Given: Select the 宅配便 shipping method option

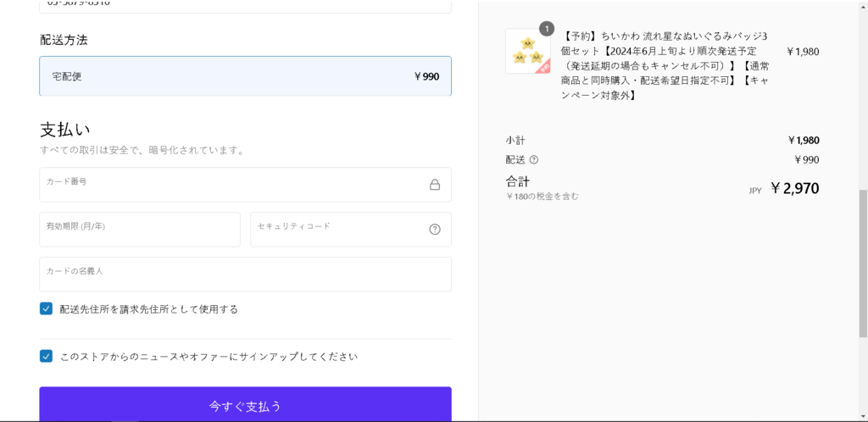Looking at the screenshot, I should tap(245, 76).
